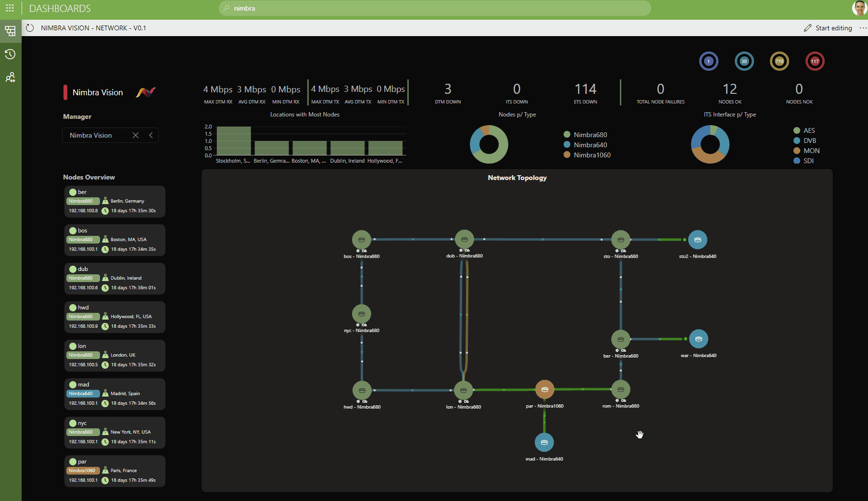Open the apps grid launcher icon
Screen dimensions: 868x501
click(x=10, y=8)
